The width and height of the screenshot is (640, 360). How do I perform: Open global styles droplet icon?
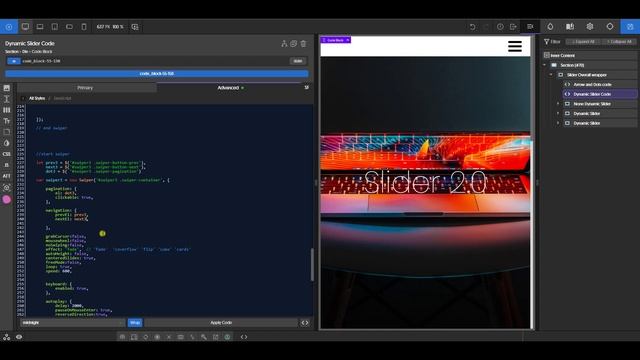coord(550,27)
